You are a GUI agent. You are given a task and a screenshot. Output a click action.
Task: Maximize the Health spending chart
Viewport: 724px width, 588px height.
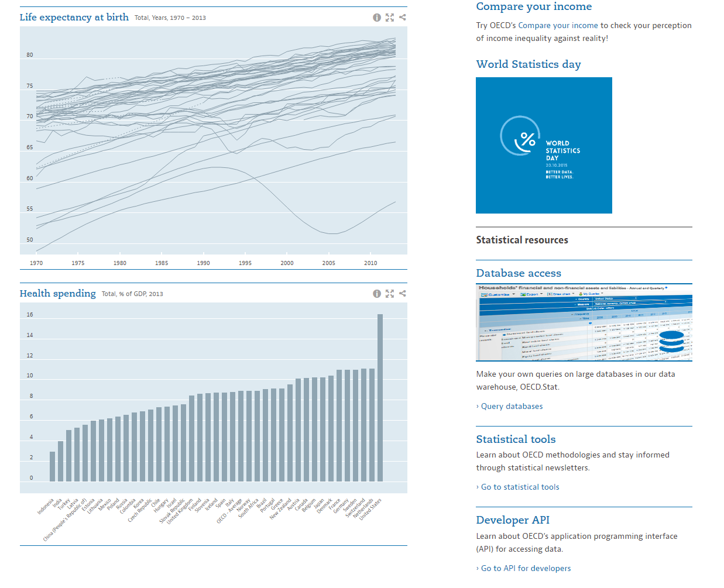pyautogui.click(x=390, y=293)
